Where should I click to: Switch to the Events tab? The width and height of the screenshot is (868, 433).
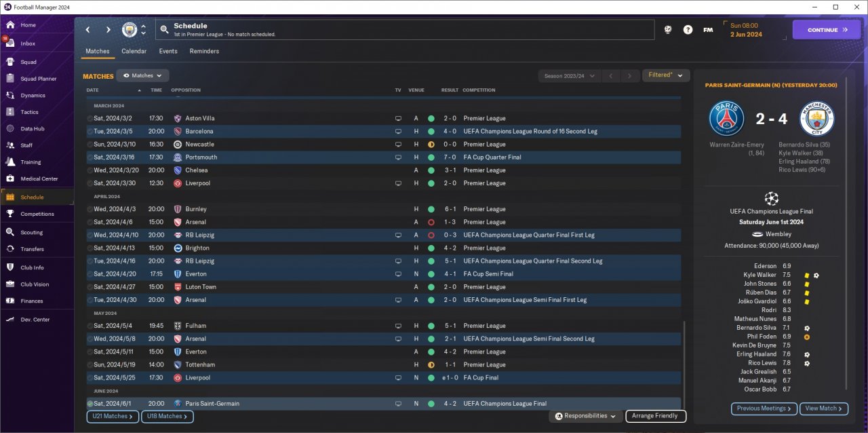[168, 51]
